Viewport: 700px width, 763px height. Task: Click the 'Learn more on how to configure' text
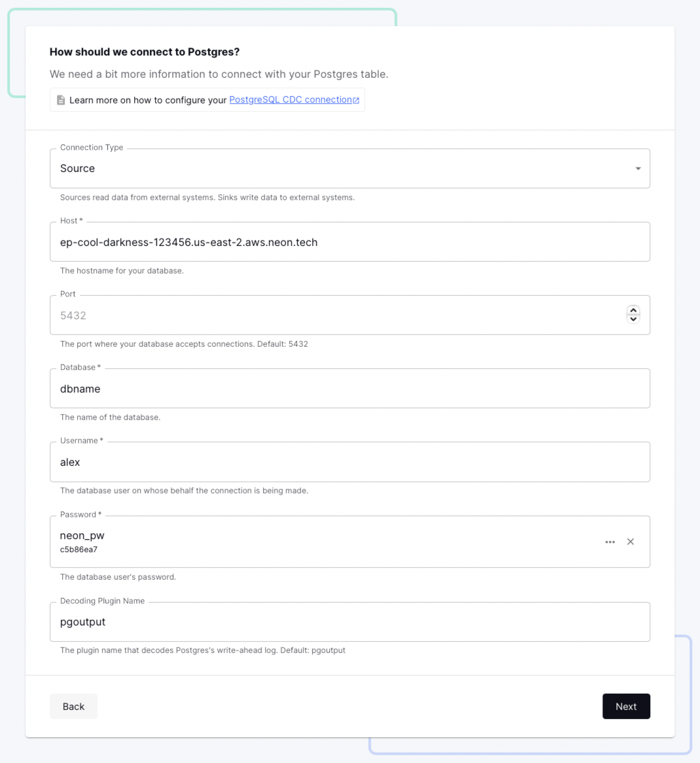[148, 100]
